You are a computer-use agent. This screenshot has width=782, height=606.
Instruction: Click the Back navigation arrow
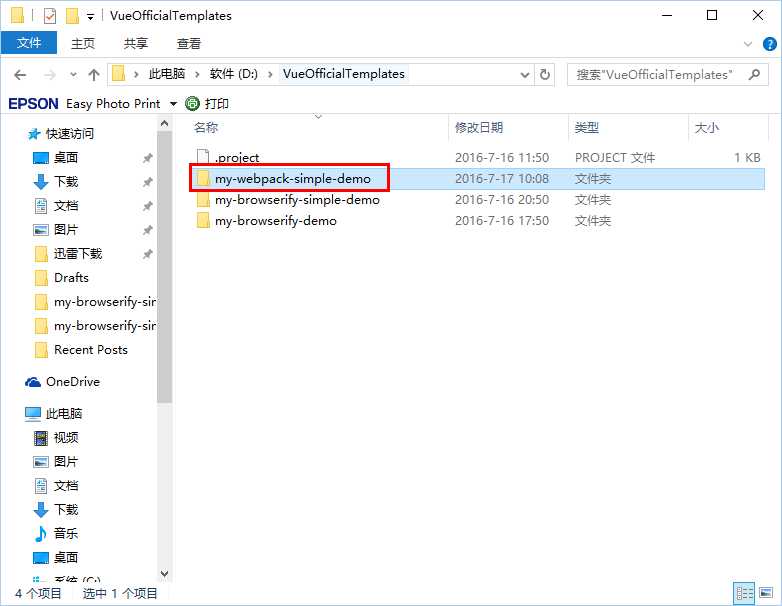point(20,75)
